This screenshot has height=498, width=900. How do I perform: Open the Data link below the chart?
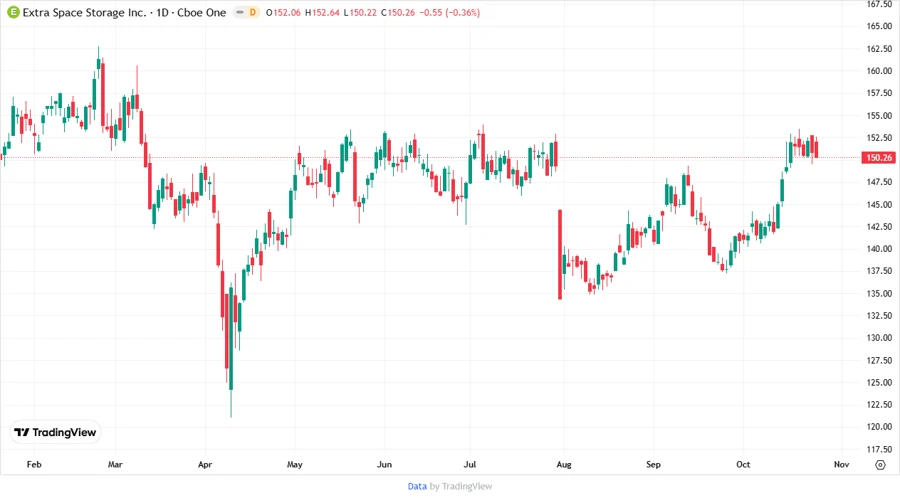[x=417, y=487]
